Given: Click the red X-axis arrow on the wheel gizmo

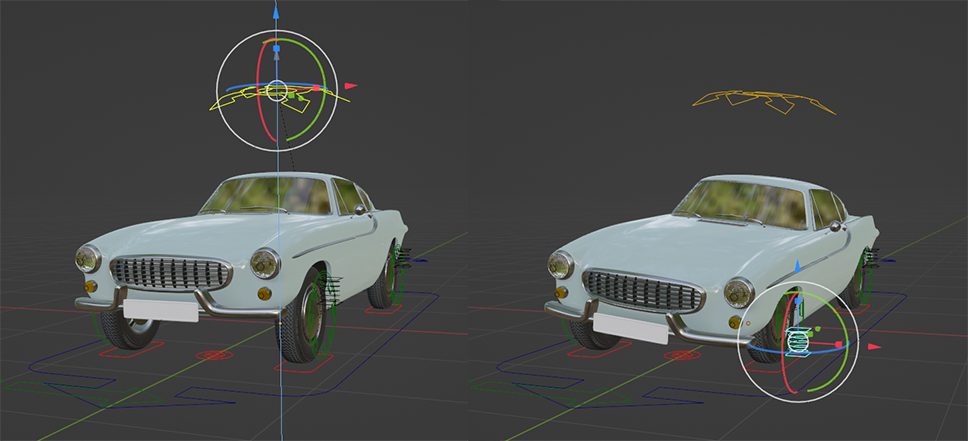Looking at the screenshot, I should tap(874, 346).
